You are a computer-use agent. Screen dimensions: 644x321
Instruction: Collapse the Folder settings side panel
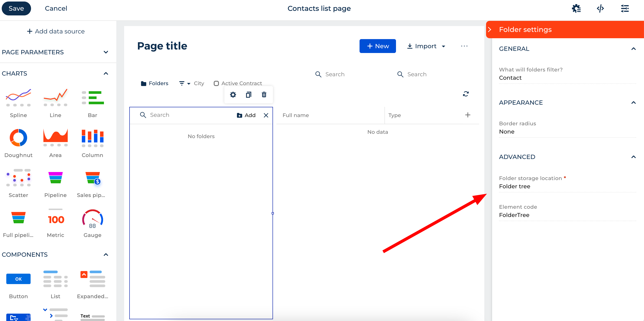pyautogui.click(x=490, y=30)
